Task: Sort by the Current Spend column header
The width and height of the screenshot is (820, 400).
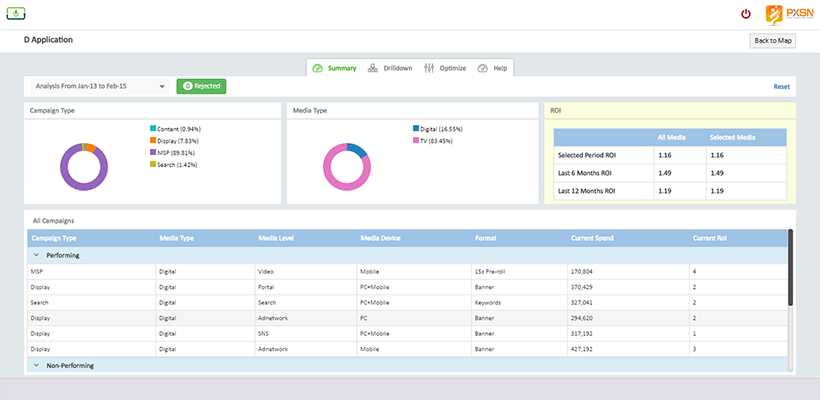Action: (x=592, y=239)
